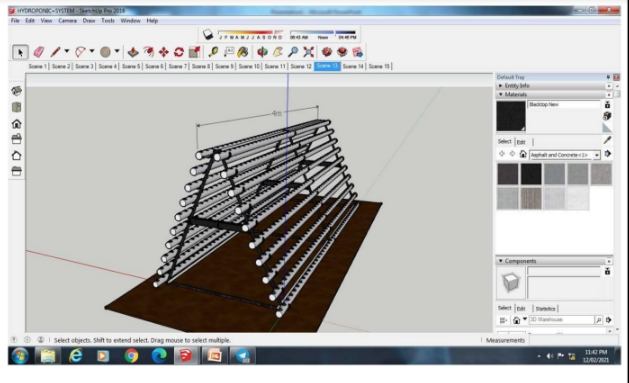Activate the Rotate tool
The width and height of the screenshot is (629, 383).
[179, 52]
